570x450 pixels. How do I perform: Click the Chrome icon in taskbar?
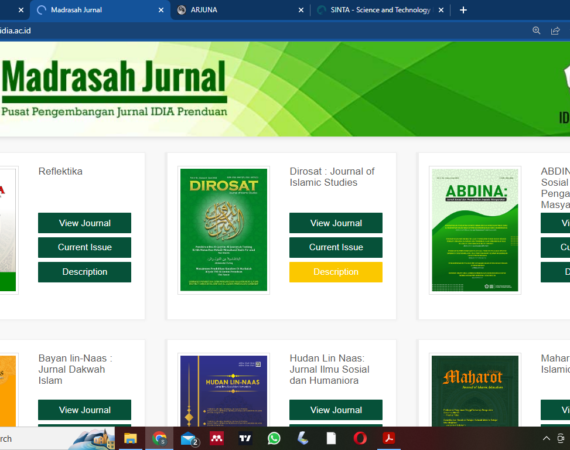159,438
